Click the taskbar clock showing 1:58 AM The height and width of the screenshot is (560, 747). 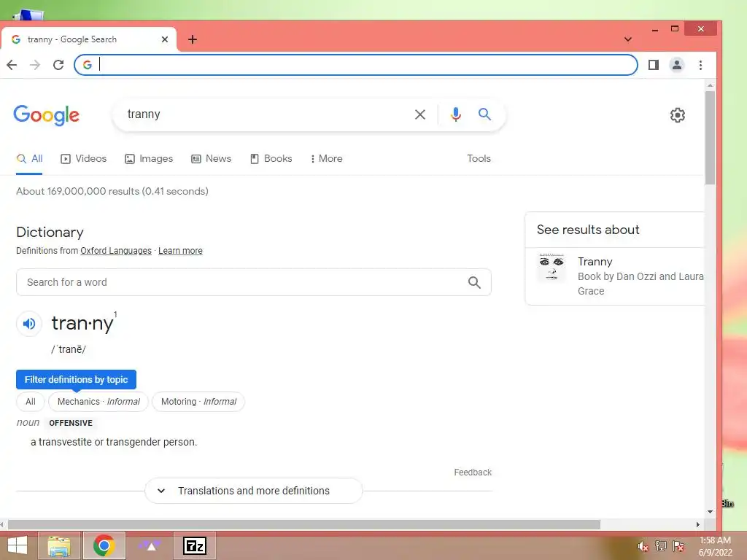(x=715, y=546)
